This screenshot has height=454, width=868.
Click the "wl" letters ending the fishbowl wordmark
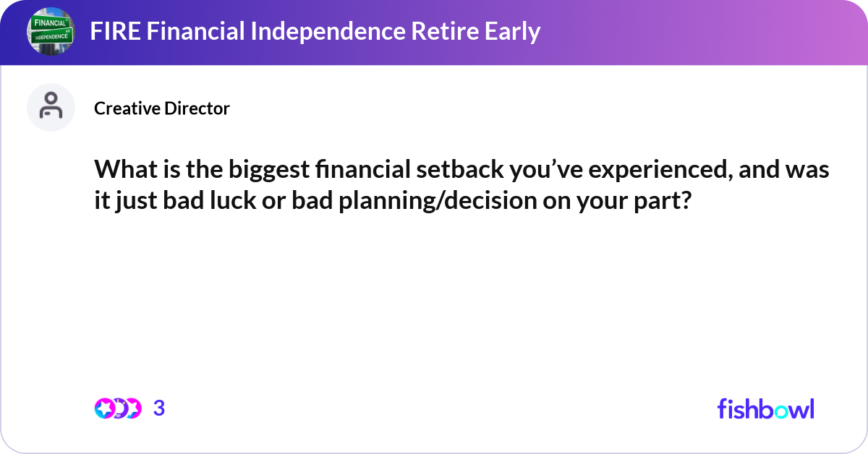(804, 408)
